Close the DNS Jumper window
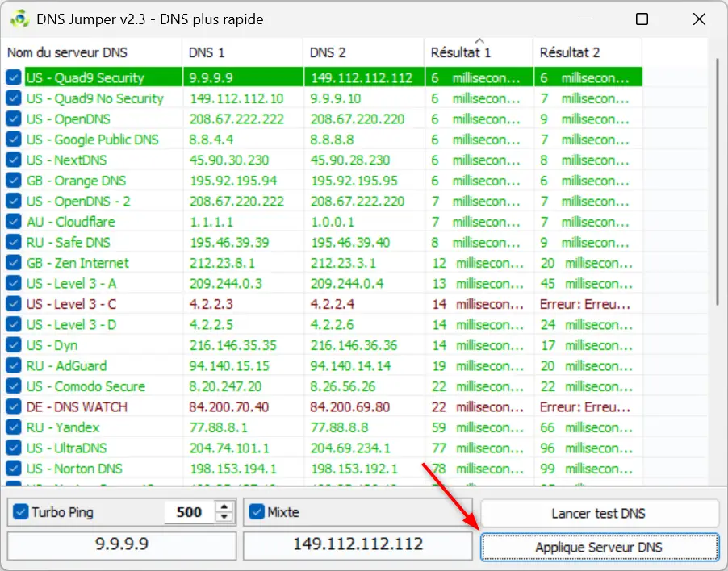Viewport: 728px width, 571px height. [699, 19]
